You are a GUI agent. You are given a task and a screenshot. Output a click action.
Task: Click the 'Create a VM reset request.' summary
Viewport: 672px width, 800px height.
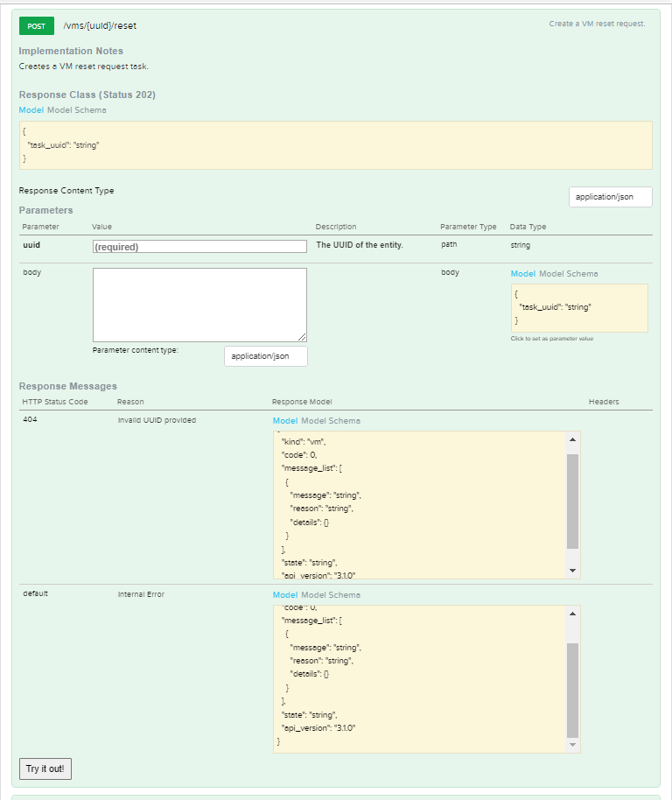click(597, 24)
